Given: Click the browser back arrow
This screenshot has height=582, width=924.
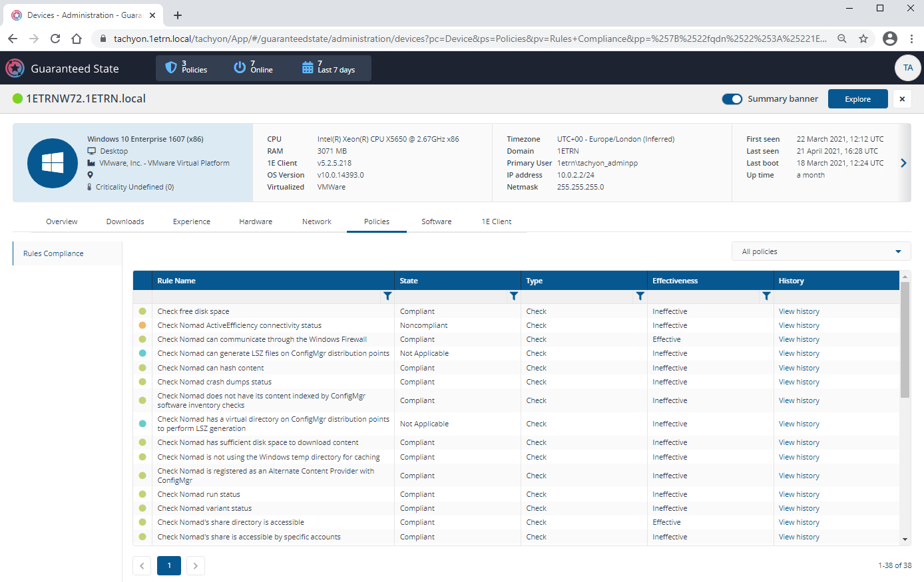Looking at the screenshot, I should tap(13, 39).
